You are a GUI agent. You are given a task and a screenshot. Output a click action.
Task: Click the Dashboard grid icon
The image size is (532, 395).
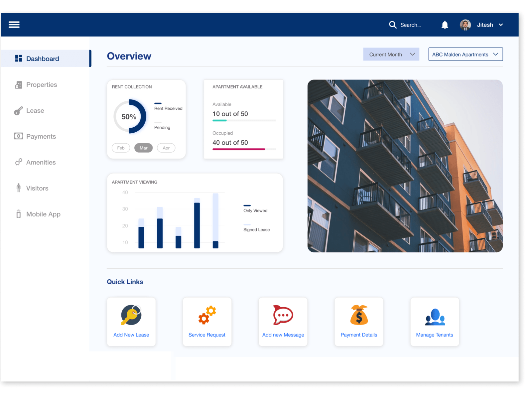tap(18, 59)
